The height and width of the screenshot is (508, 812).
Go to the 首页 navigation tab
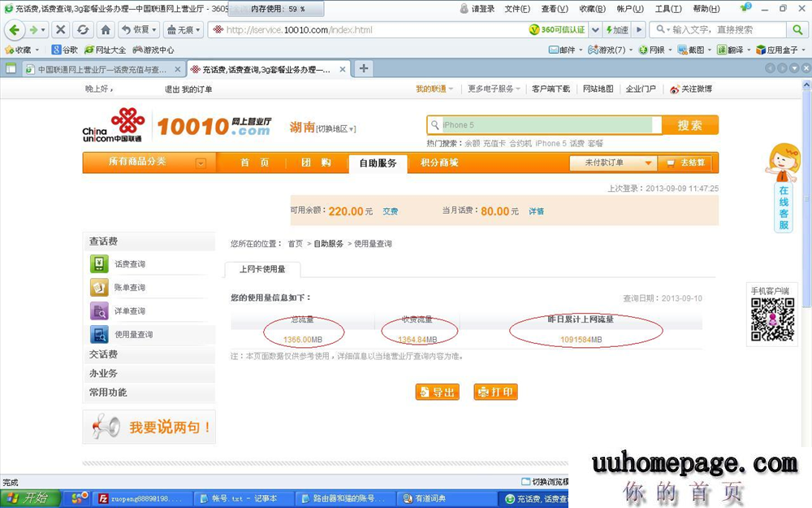(254, 163)
